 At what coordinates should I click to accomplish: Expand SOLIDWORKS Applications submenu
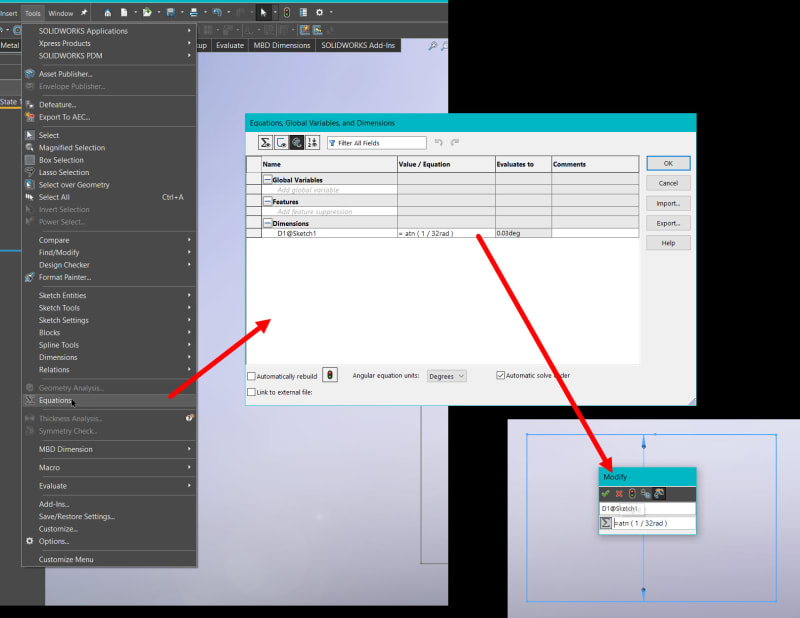109,31
